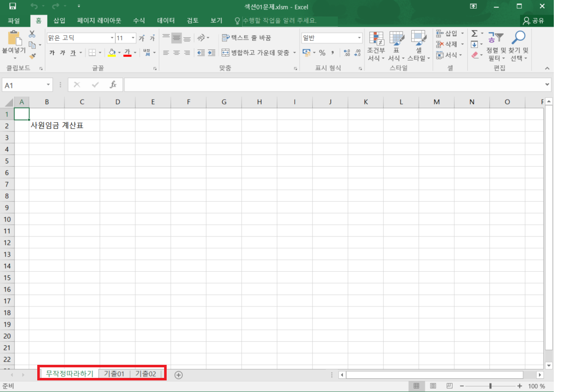Viewport: 580px width, 392px height.
Task: Switch to the 페이지 레이아웃 ribbon tab
Action: pos(99,21)
